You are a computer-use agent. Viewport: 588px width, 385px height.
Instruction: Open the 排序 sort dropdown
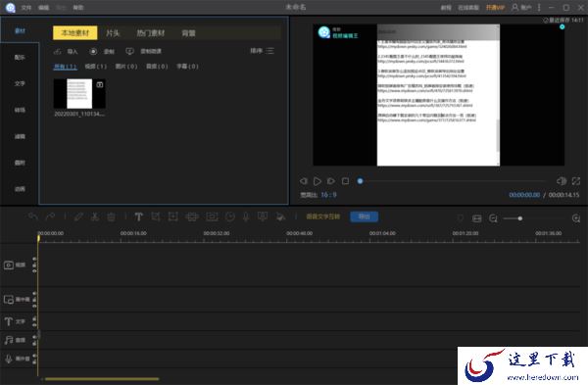point(262,51)
